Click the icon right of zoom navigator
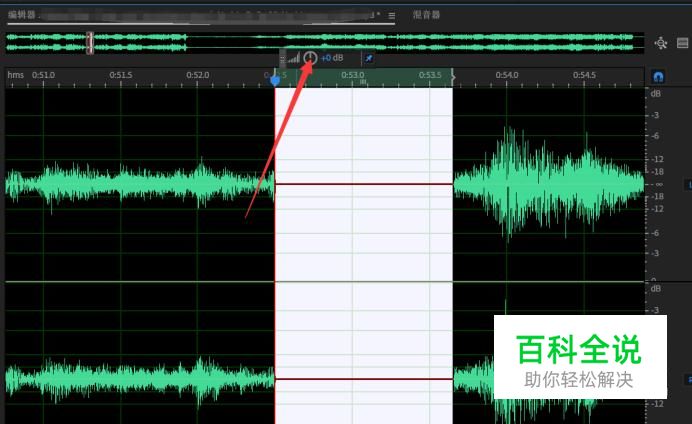Image resolution: width=692 pixels, height=424 pixels. 682,43
